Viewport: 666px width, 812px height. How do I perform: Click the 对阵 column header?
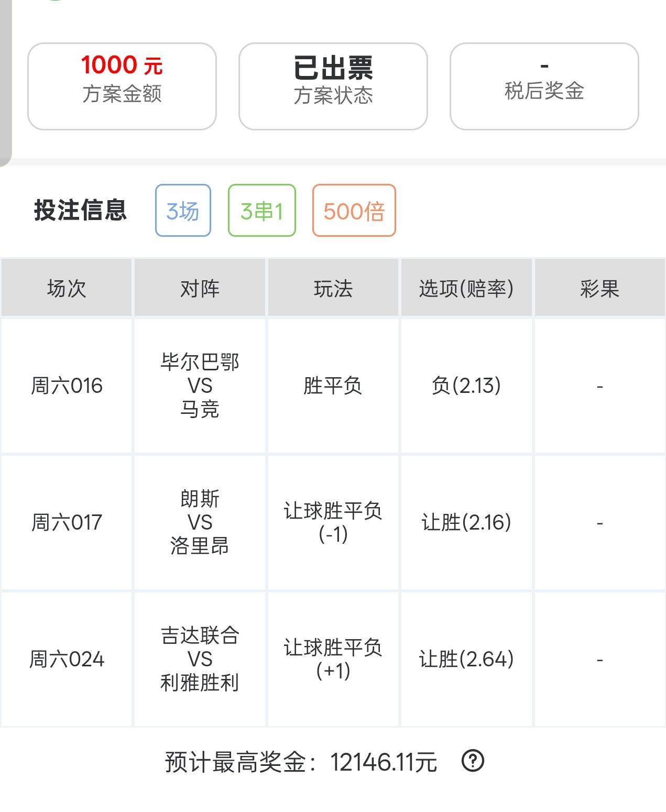200,288
